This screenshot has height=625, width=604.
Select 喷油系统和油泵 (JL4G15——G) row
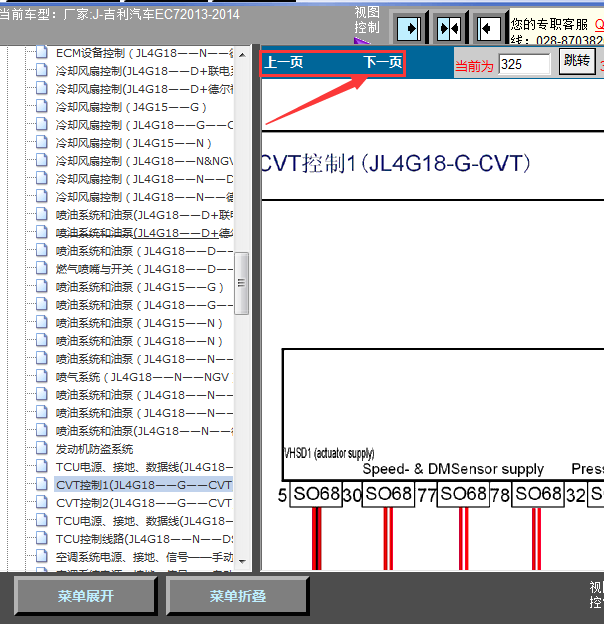coord(140,287)
